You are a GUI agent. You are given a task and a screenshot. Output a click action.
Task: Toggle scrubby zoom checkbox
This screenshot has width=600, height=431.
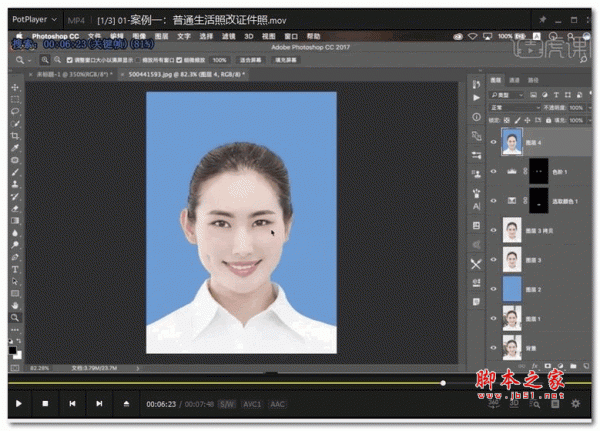pos(179,60)
